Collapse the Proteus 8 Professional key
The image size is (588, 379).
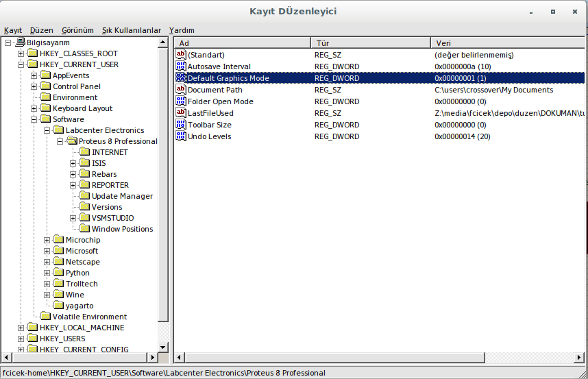pyautogui.click(x=60, y=141)
